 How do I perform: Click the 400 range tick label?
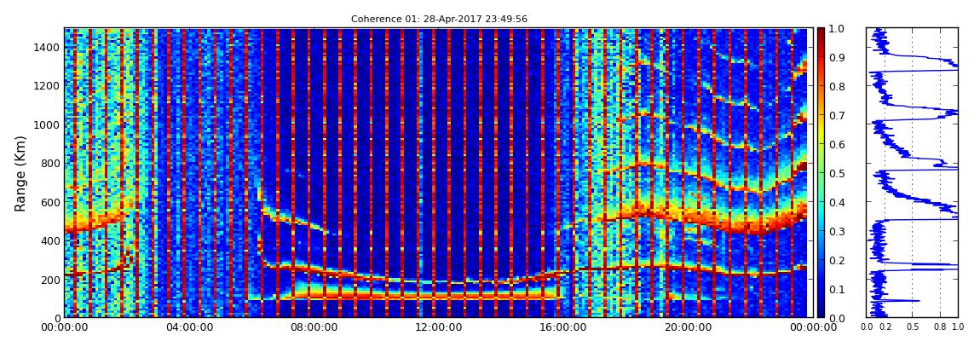pos(50,240)
